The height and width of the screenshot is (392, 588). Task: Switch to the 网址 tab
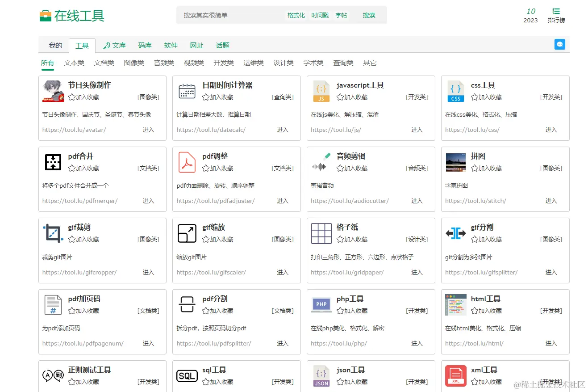click(196, 45)
